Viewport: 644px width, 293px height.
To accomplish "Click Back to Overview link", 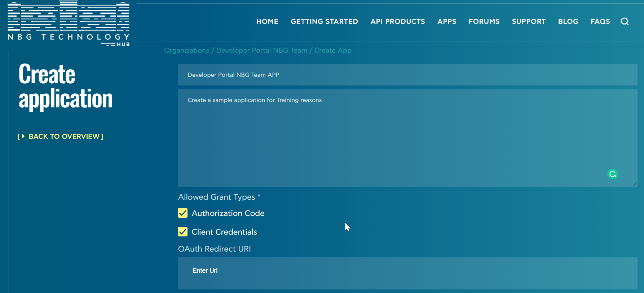I will pyautogui.click(x=64, y=137).
